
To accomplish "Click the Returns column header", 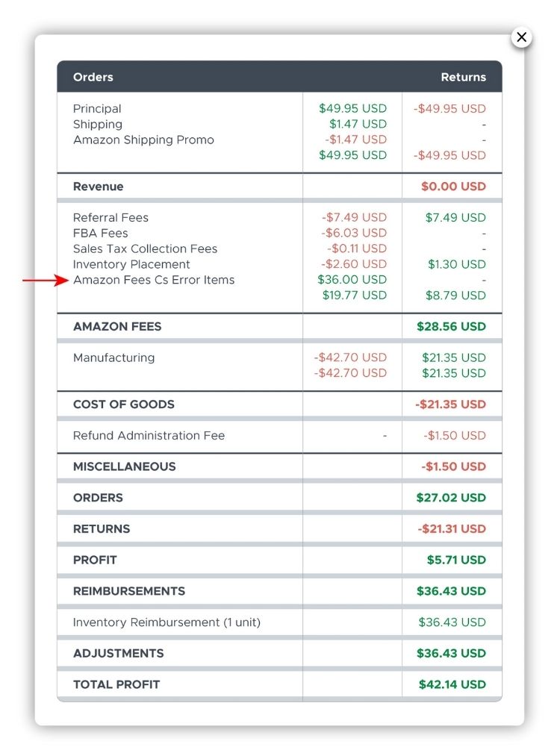I will 463,77.
